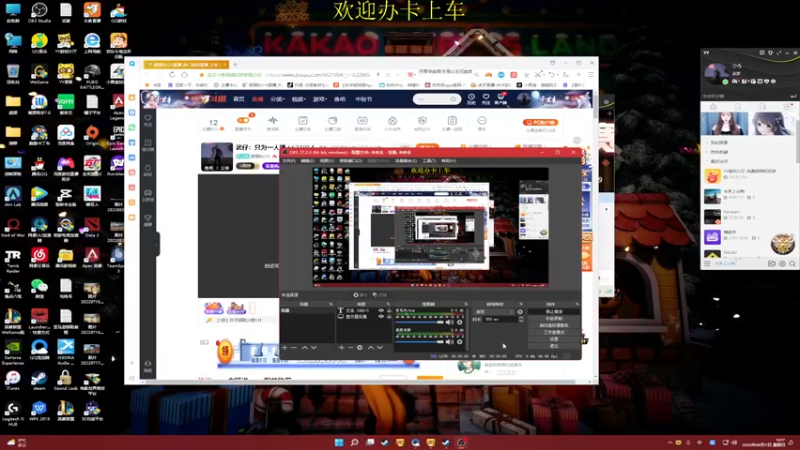Open OBS File menu
This screenshot has height=450, width=800.
(289, 161)
